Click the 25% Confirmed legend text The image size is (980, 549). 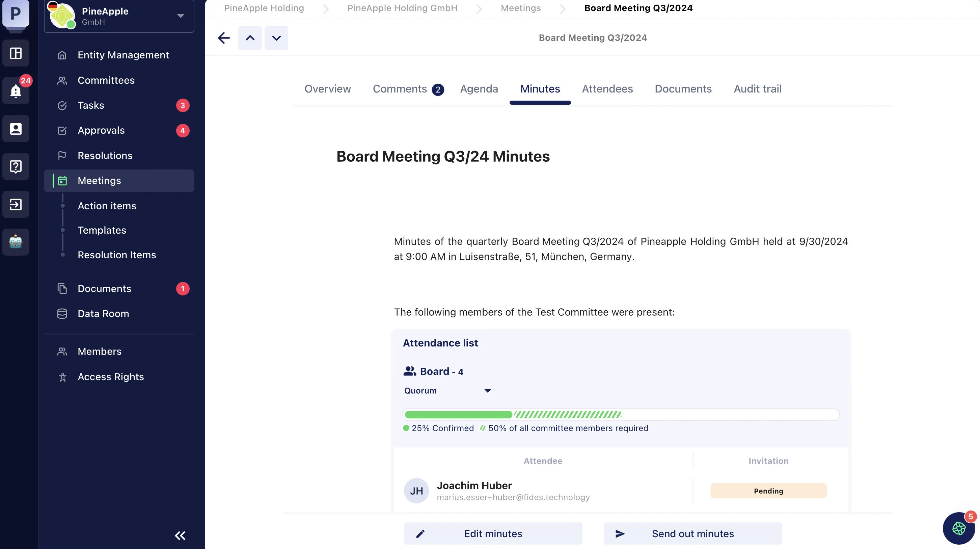pyautogui.click(x=442, y=428)
